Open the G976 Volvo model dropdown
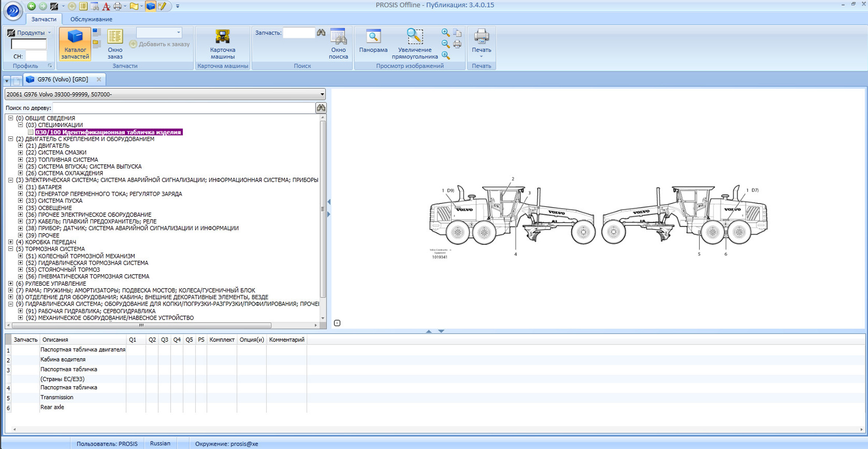Screen dimensions: 868x449 (322, 95)
